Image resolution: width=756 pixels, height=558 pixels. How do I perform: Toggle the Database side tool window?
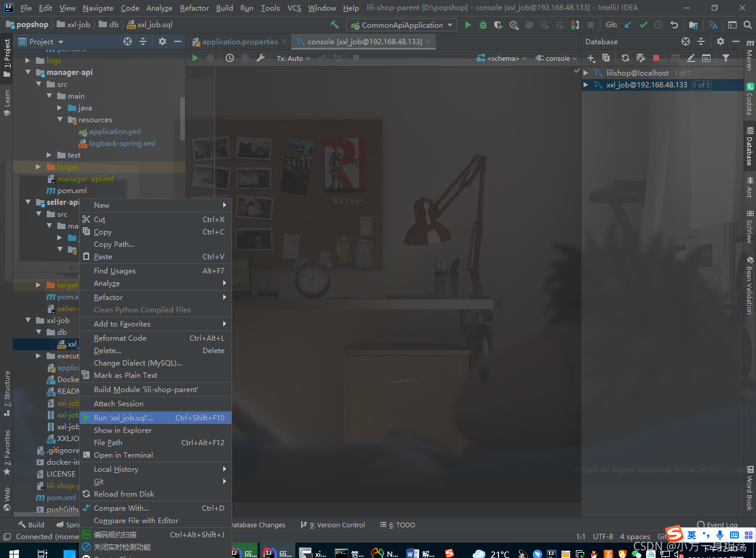point(750,146)
